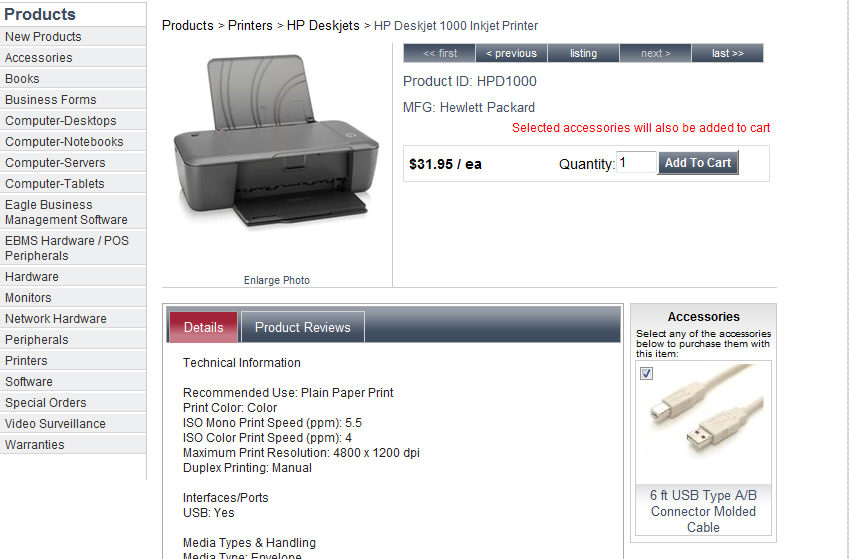
Task: Select the Details tab
Action: 204,327
